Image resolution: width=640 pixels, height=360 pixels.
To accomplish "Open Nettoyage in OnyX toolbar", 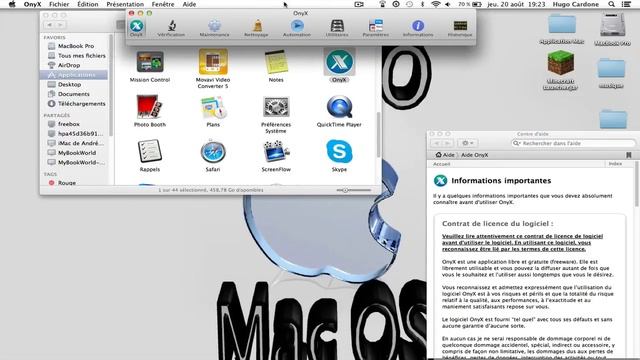I will [x=256, y=28].
